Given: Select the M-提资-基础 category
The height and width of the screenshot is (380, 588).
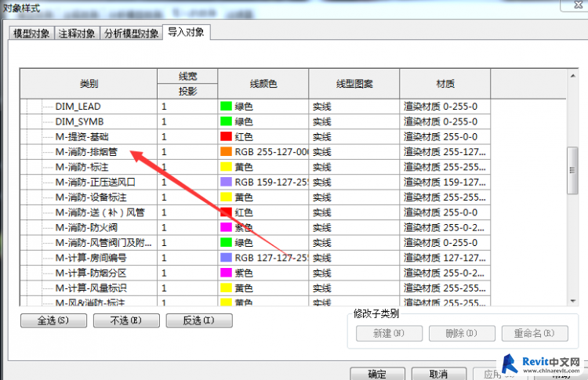Looking at the screenshot, I should coord(82,137).
